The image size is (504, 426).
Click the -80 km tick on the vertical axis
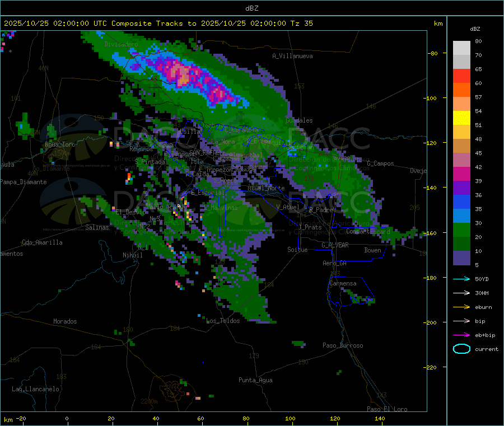(432, 53)
